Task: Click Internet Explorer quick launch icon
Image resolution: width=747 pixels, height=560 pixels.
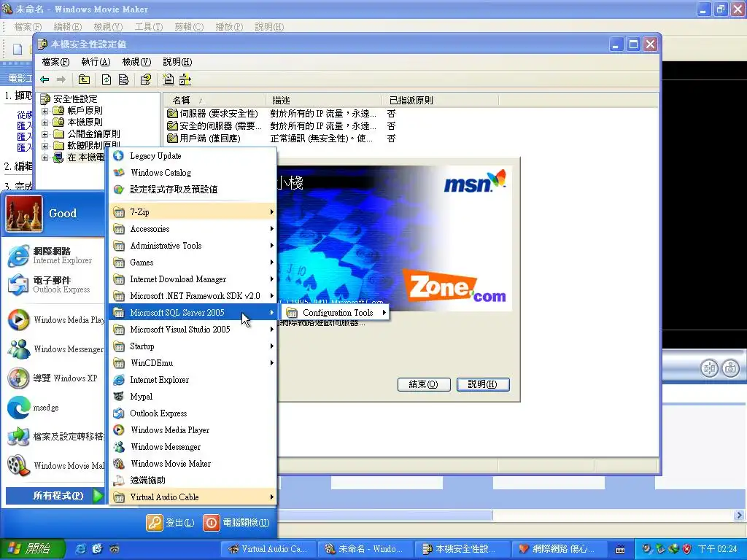Action: (x=81, y=548)
